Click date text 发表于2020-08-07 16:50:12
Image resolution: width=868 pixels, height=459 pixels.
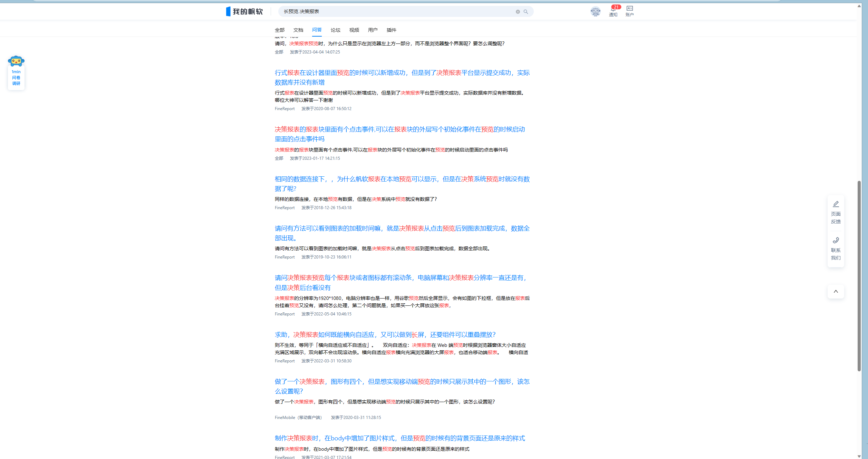coord(326,109)
